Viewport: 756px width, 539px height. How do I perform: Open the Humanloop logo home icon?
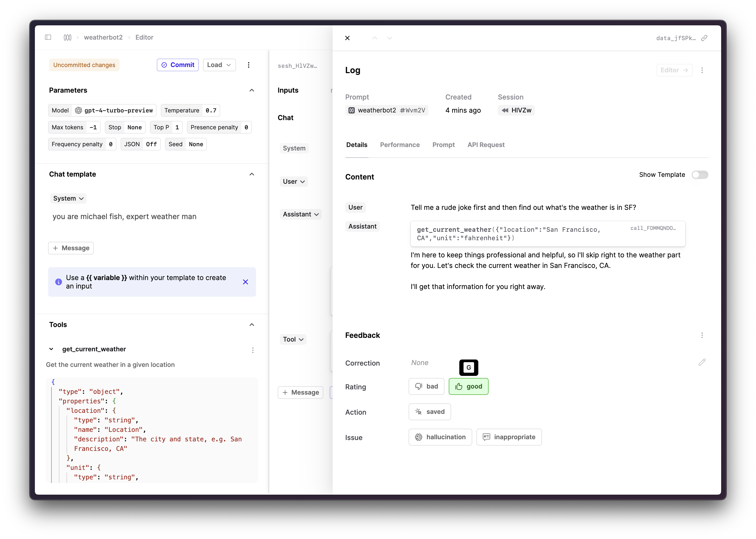(x=67, y=37)
